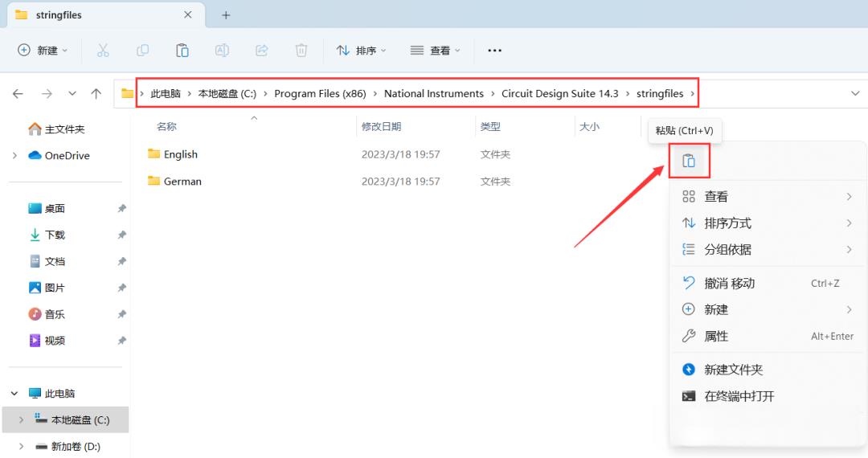868x458 pixels.
Task: Click the pin icon beside 文档
Action: click(122, 261)
